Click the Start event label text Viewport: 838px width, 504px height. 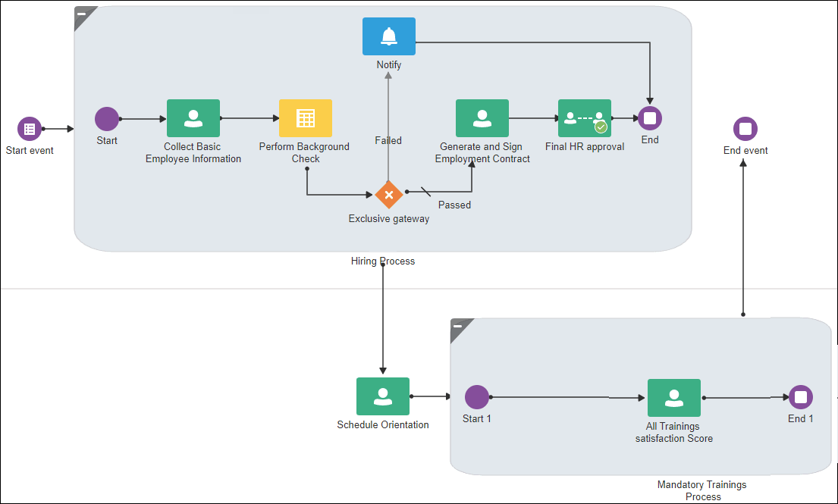coord(30,151)
